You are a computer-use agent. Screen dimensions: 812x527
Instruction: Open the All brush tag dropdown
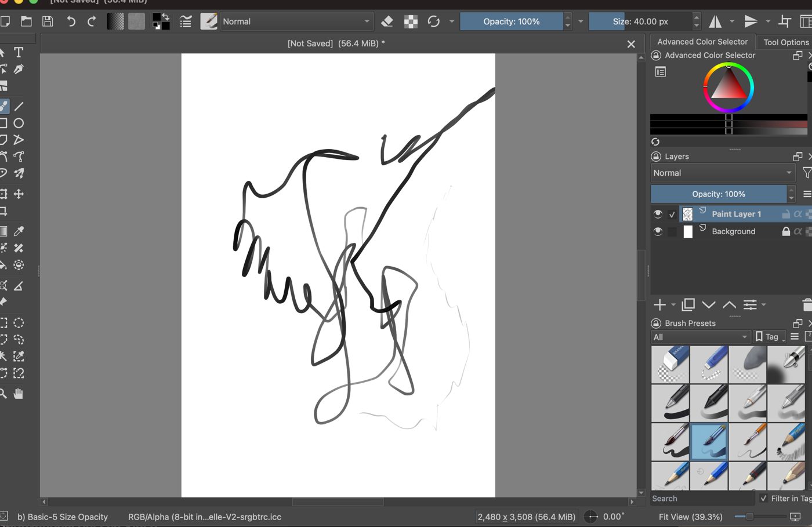[701, 337]
